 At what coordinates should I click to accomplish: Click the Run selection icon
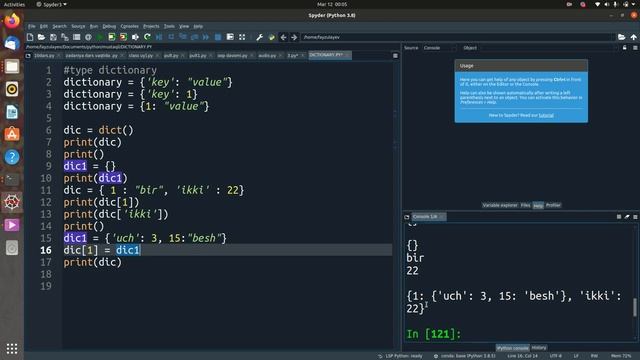[135, 37]
